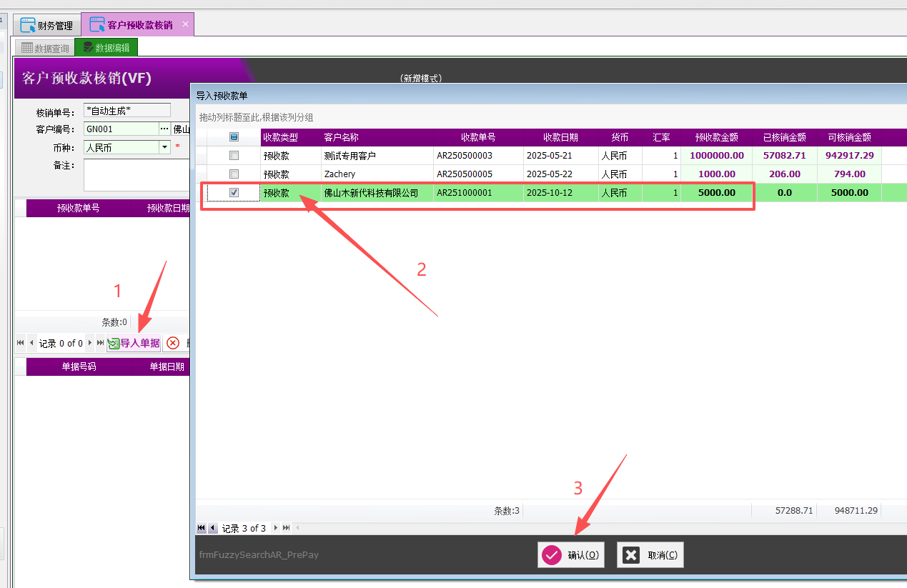Switch to the 财务管理 tab
Viewport: 907px width, 588px height.
pos(47,25)
